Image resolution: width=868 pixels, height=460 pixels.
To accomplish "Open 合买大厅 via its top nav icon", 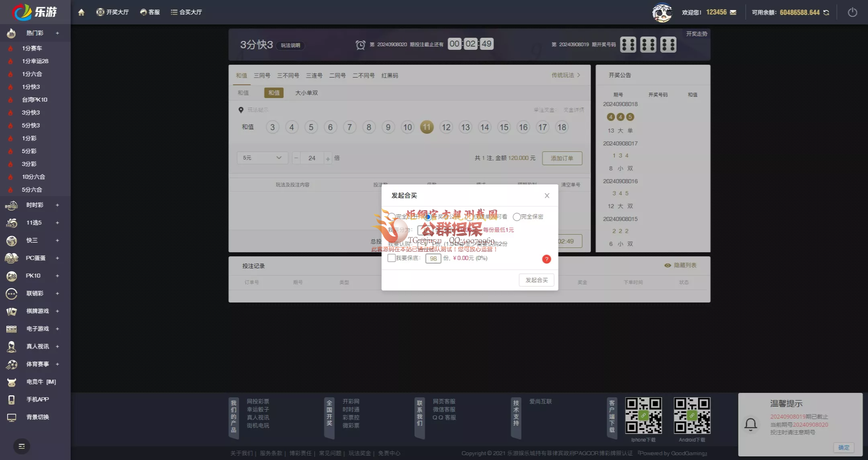I will pyautogui.click(x=186, y=12).
